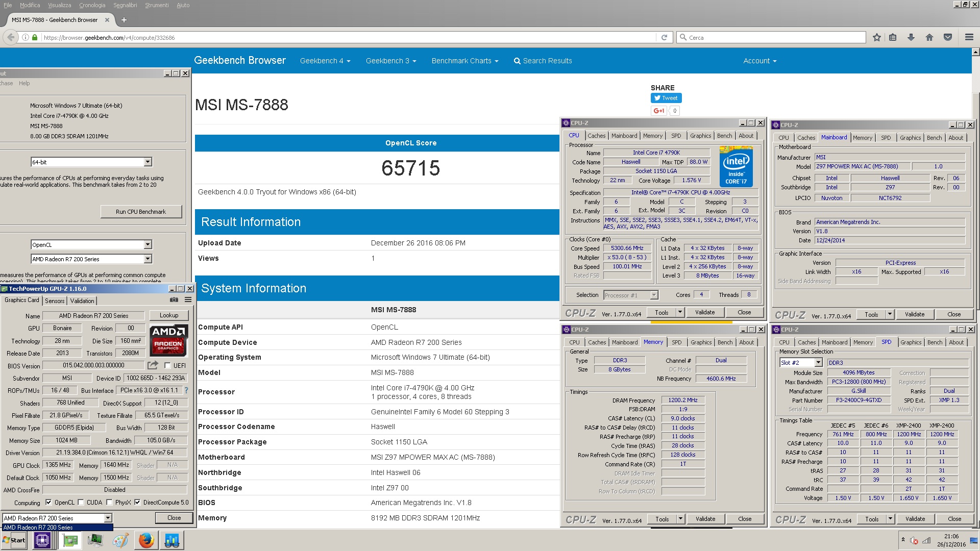Click the muted volume tray icon

[x=915, y=541]
